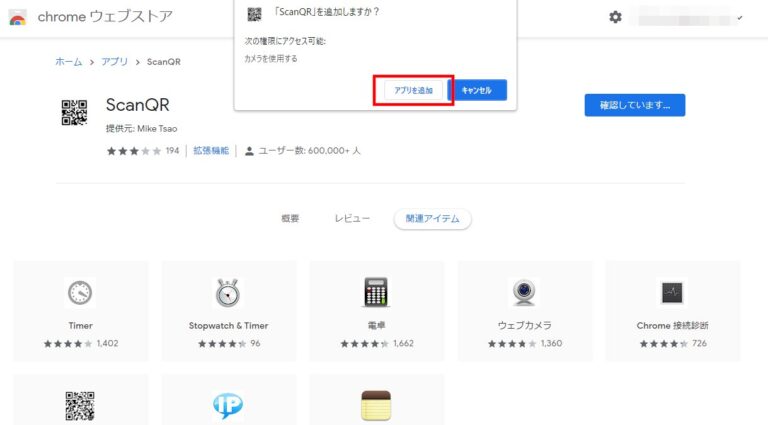Open the Stopwatch & Timer icon
768x425 pixels.
click(228, 292)
